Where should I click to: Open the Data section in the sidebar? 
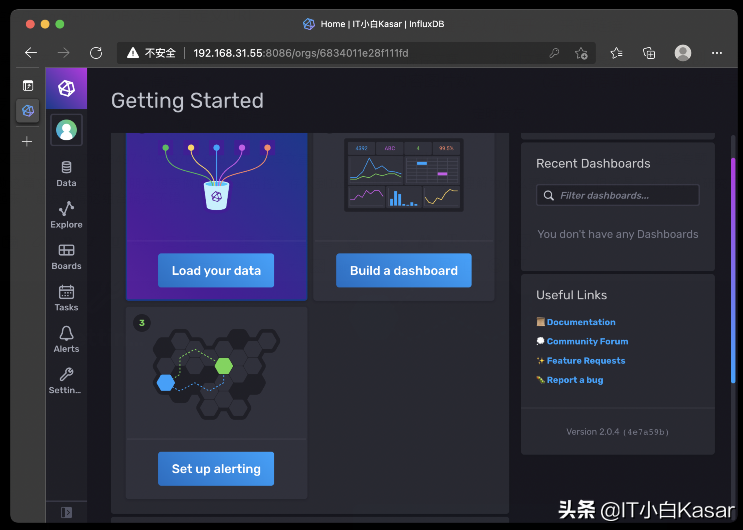coord(66,174)
